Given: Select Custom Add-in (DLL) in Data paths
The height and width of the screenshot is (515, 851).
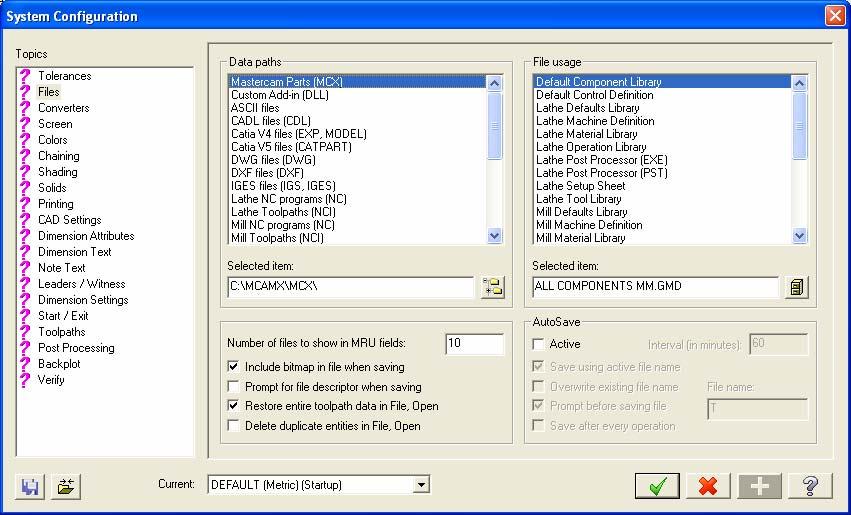Looking at the screenshot, I should (358, 95).
